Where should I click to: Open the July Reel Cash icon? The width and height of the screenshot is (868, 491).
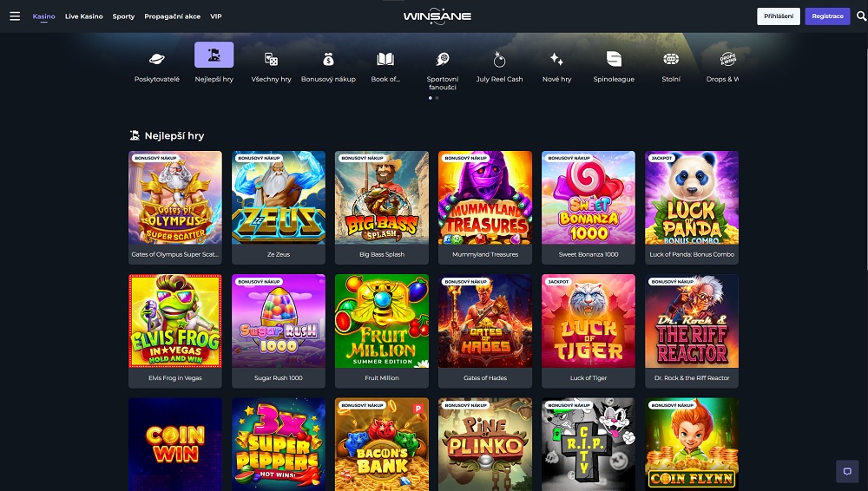point(499,59)
